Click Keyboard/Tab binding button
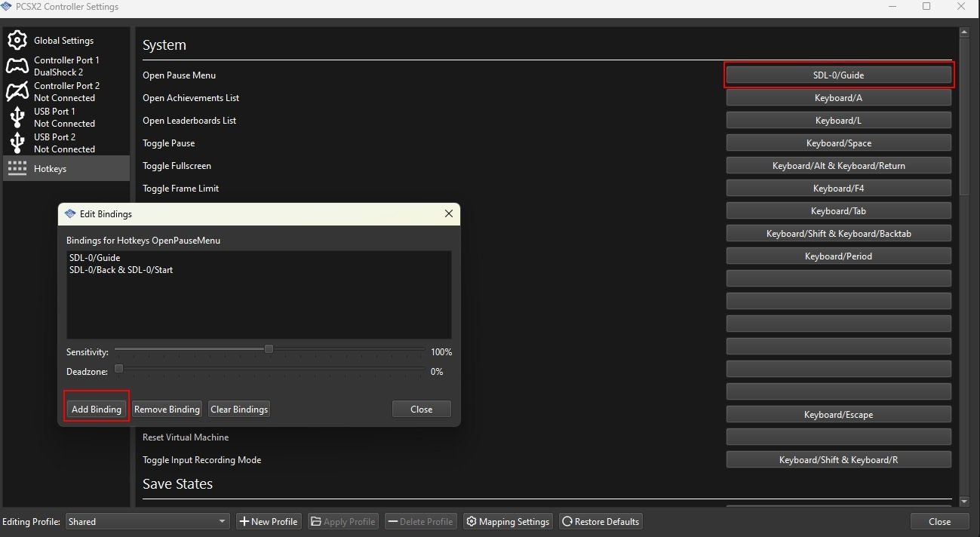980x537 pixels. click(839, 210)
